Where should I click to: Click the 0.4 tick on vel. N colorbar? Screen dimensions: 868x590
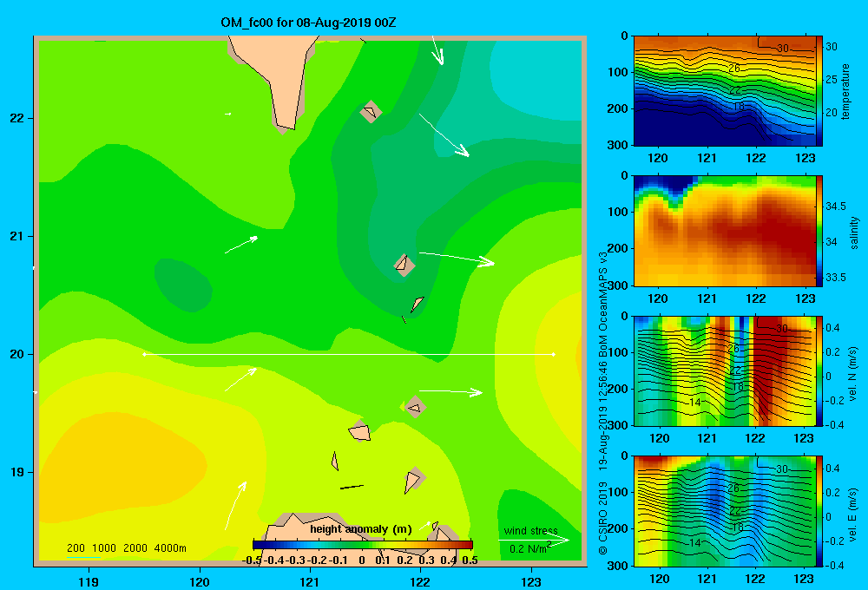[832, 328]
